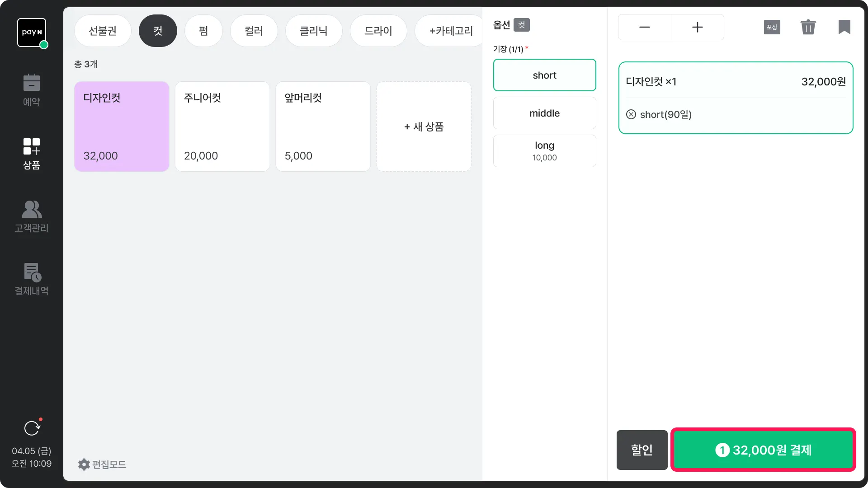Select the short length option

point(544,75)
